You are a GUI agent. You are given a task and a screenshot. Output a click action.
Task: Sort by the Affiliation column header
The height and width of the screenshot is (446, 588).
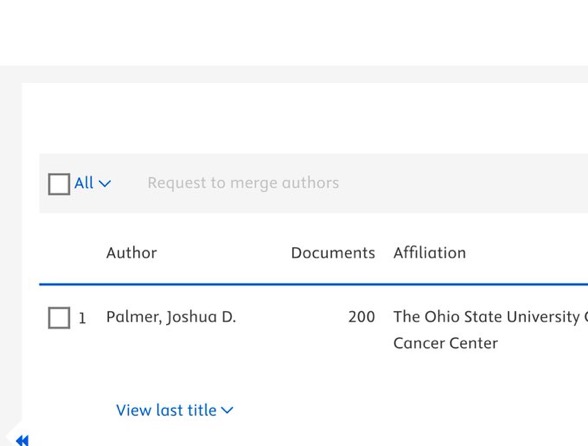click(x=429, y=252)
